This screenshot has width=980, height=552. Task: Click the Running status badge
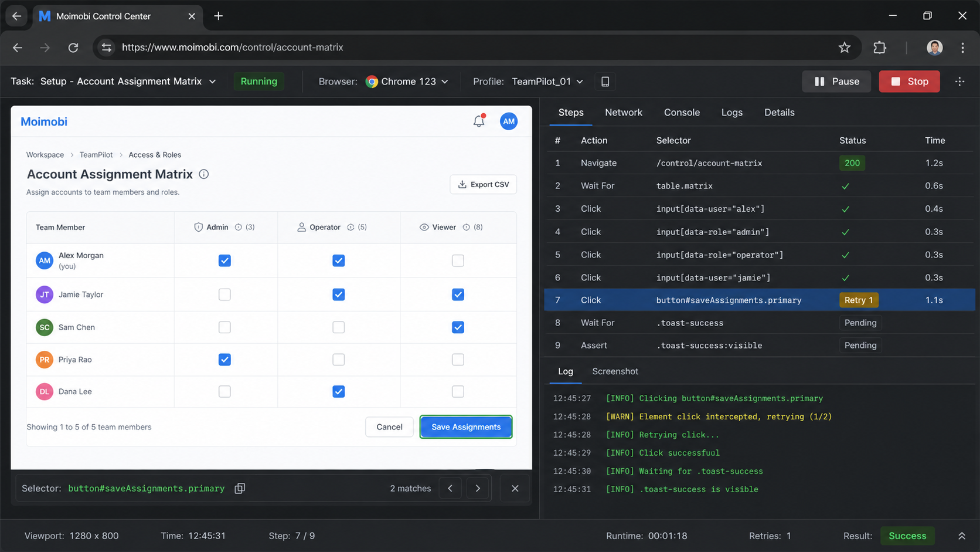[x=258, y=82]
